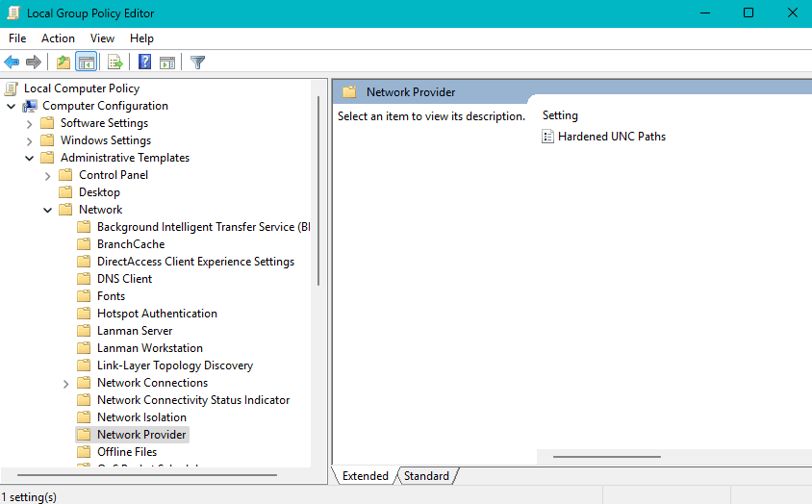812x504 pixels.
Task: Maximize the Local Group Policy Editor window
Action: click(749, 13)
